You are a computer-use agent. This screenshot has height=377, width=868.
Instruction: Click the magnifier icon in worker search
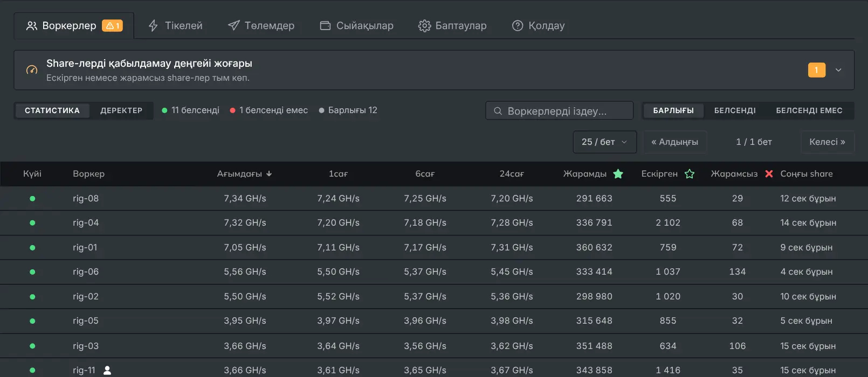[498, 111]
